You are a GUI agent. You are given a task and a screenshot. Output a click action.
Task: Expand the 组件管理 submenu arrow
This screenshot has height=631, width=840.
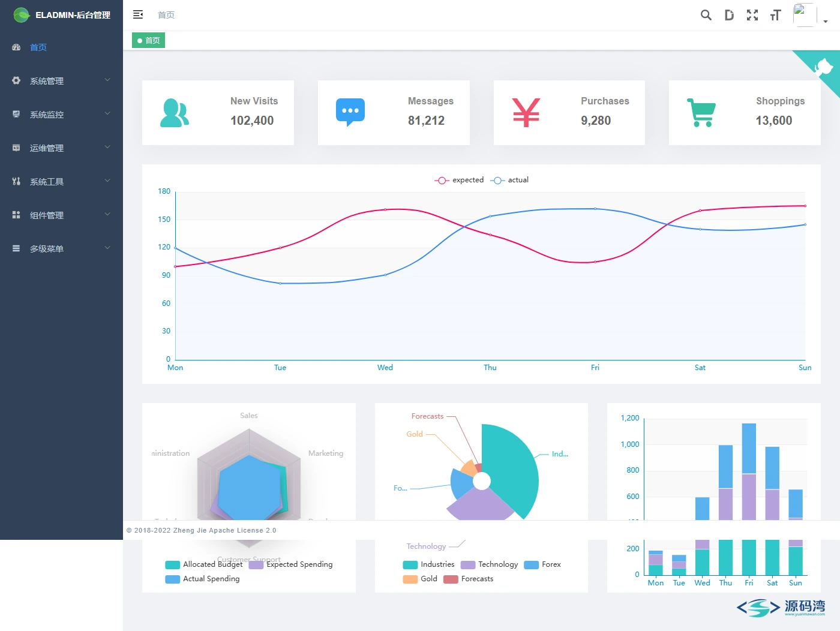click(107, 214)
